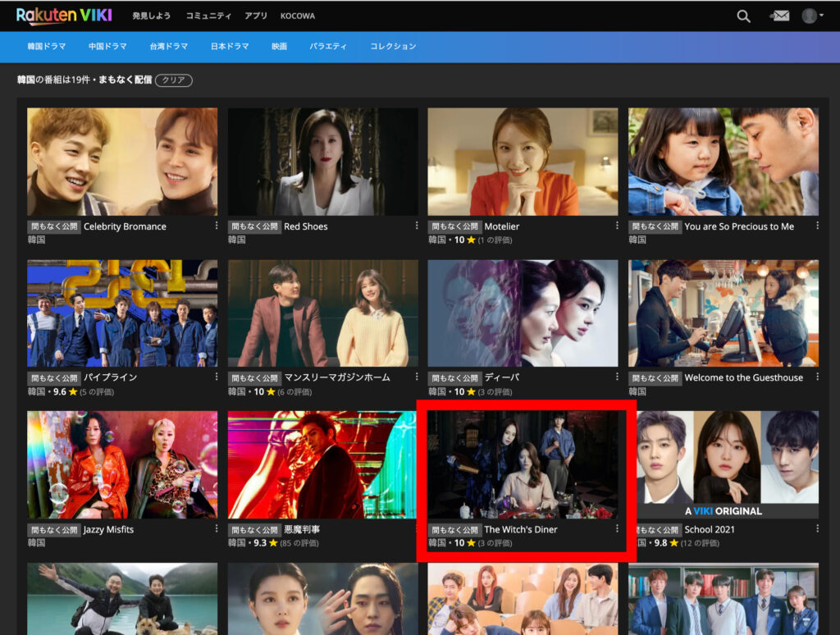
Task: Clear the filter with the クリア button
Action: click(174, 80)
